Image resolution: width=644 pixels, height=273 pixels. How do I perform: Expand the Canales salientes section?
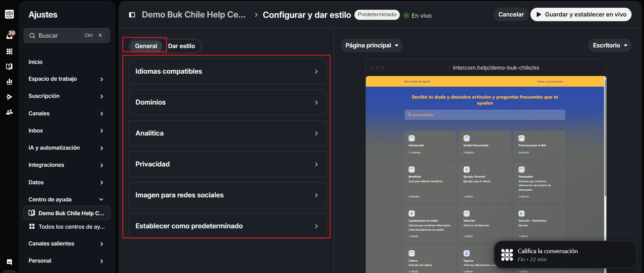[x=66, y=244]
